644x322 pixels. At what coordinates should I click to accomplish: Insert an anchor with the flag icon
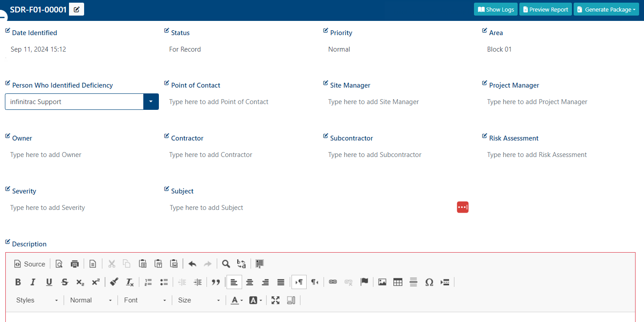[x=364, y=282]
